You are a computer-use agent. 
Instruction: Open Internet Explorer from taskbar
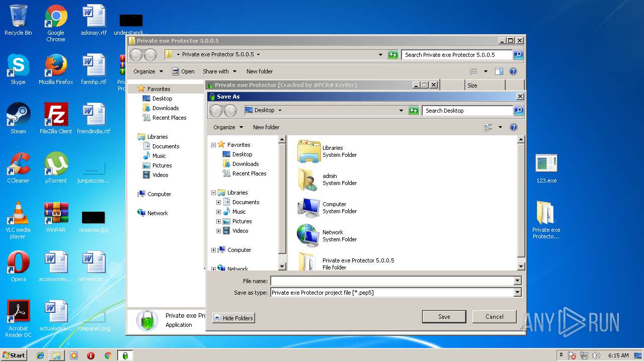pyautogui.click(x=40, y=355)
